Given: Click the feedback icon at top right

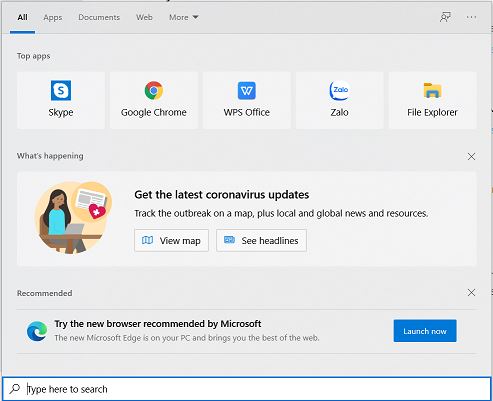Looking at the screenshot, I should click(x=445, y=17).
